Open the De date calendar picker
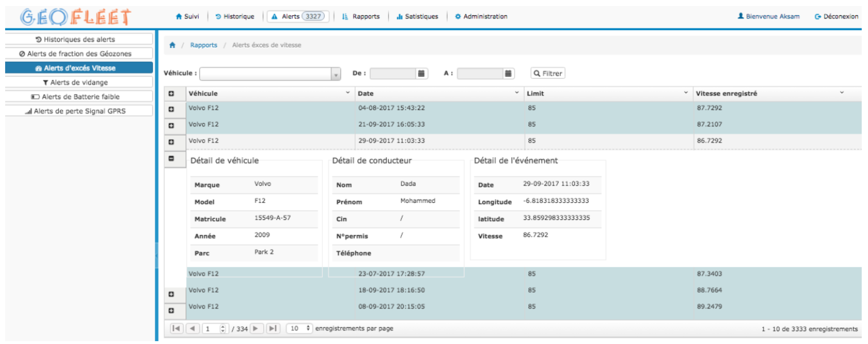The height and width of the screenshot is (344, 868). 421,73
